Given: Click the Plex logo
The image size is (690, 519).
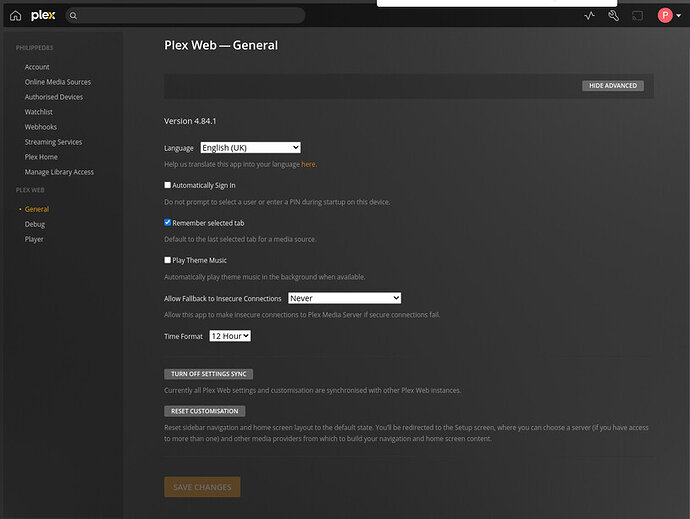Looking at the screenshot, I should click(x=43, y=15).
